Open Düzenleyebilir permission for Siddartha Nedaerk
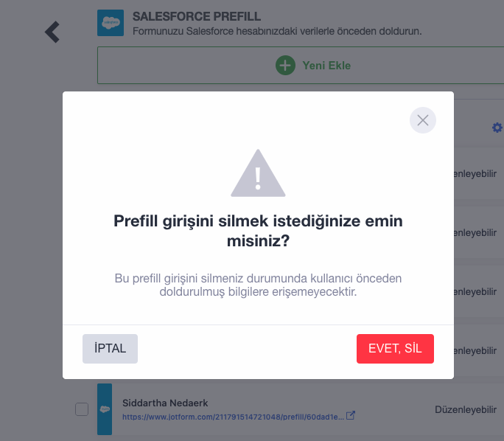 tap(466, 410)
